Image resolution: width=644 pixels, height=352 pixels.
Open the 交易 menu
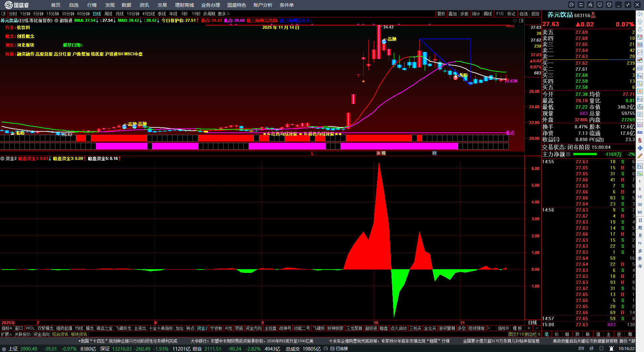[x=162, y=5]
